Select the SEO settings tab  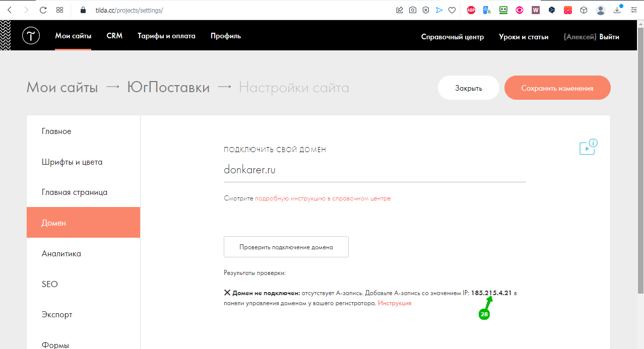click(83, 284)
